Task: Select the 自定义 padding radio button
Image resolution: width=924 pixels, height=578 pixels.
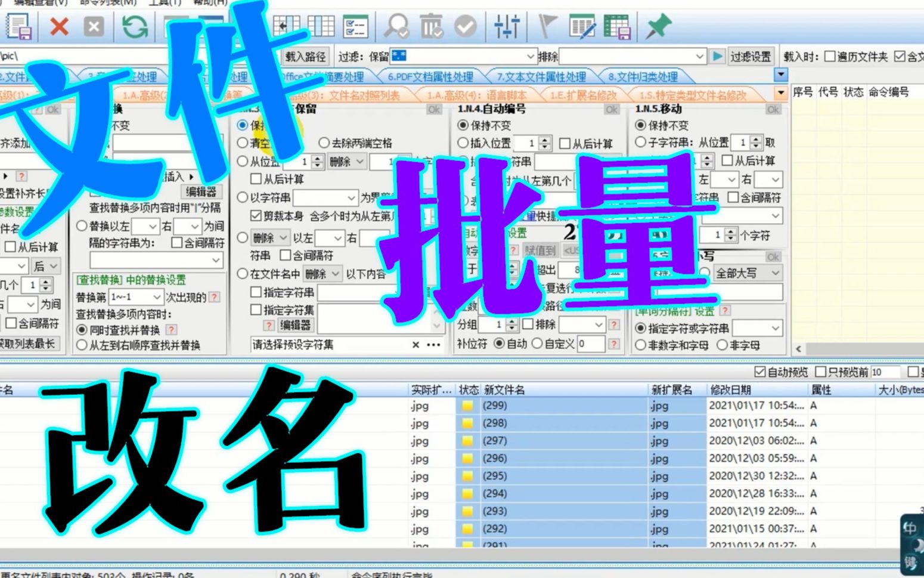Action: tap(537, 344)
